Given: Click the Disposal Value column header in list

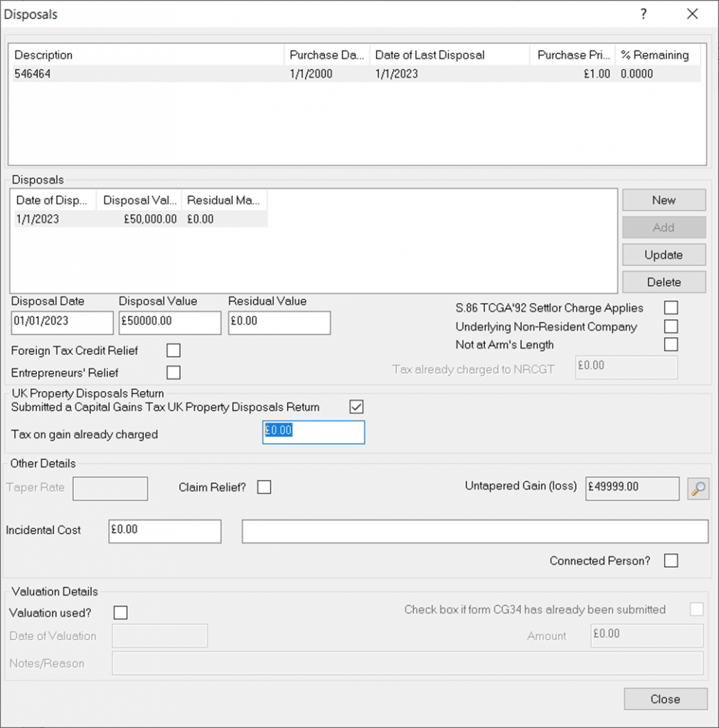Looking at the screenshot, I should click(139, 200).
